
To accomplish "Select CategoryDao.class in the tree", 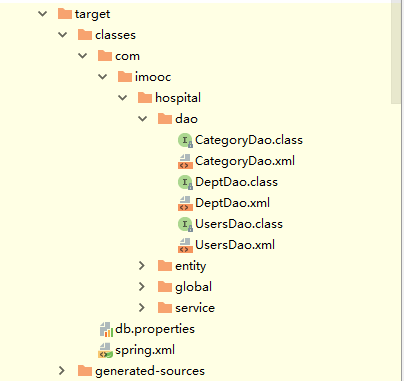I will tap(249, 140).
